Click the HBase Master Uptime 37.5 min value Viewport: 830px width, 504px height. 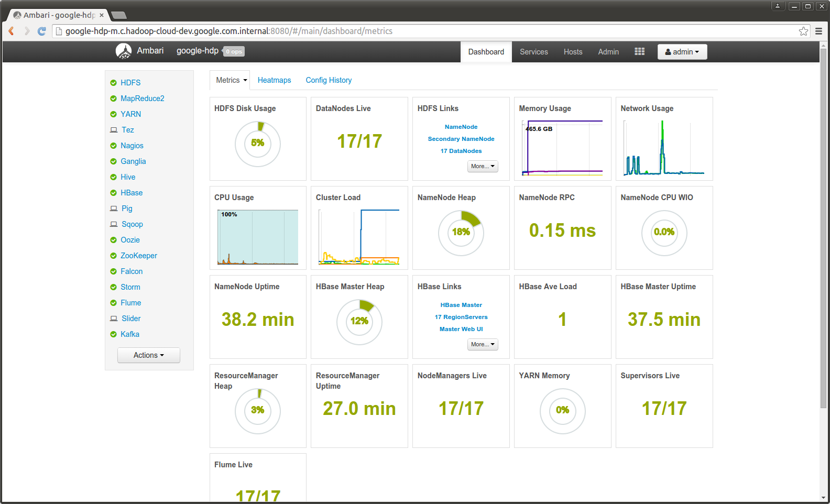click(664, 320)
